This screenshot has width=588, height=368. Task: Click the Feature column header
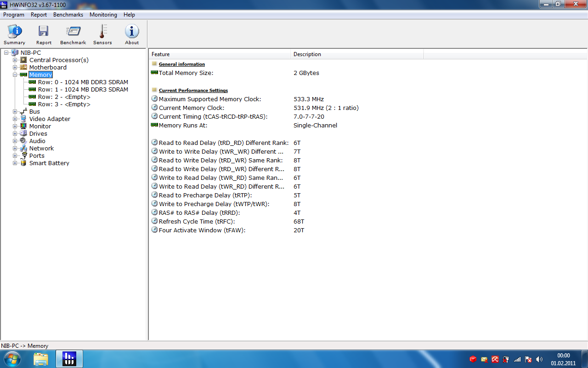[220, 54]
